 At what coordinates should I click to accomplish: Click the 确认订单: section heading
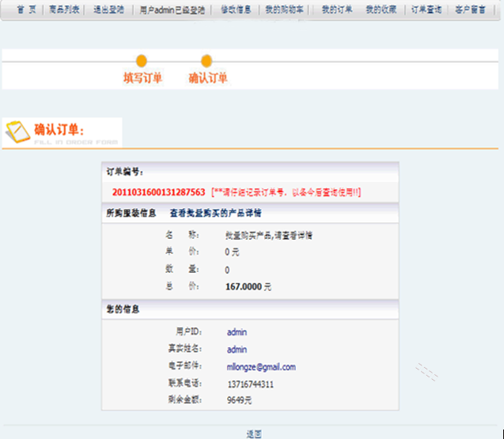[x=59, y=130]
